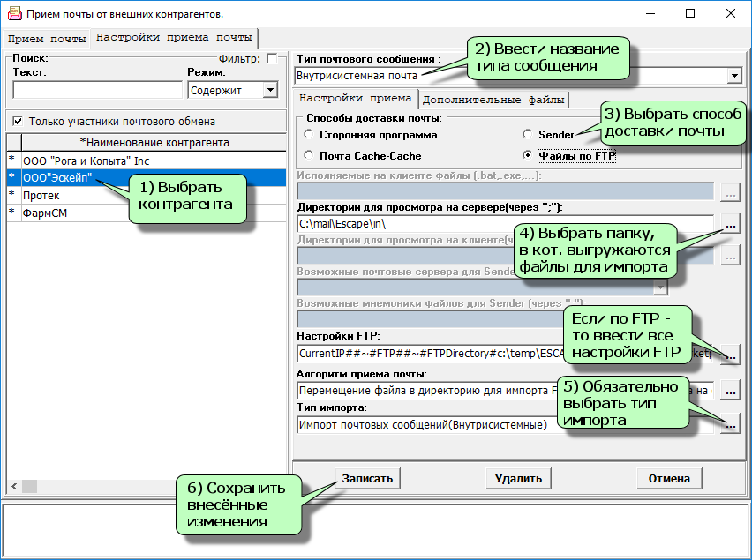Image resolution: width=752 pixels, height=560 pixels.
Task: Click the Отмена button
Action: pos(668,478)
